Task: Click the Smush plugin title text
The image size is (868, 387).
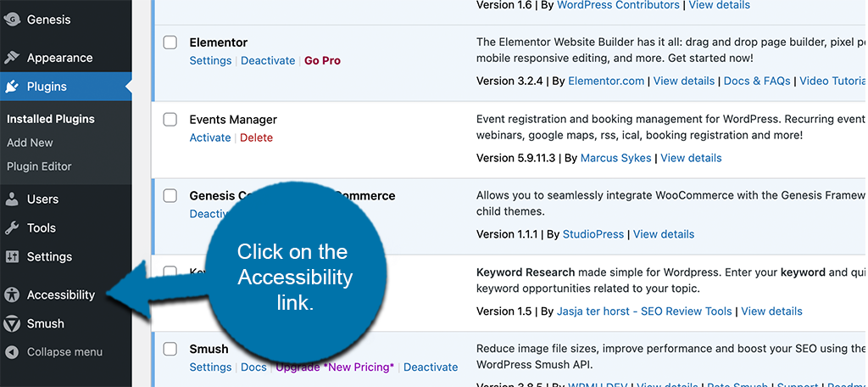Action: coord(209,349)
